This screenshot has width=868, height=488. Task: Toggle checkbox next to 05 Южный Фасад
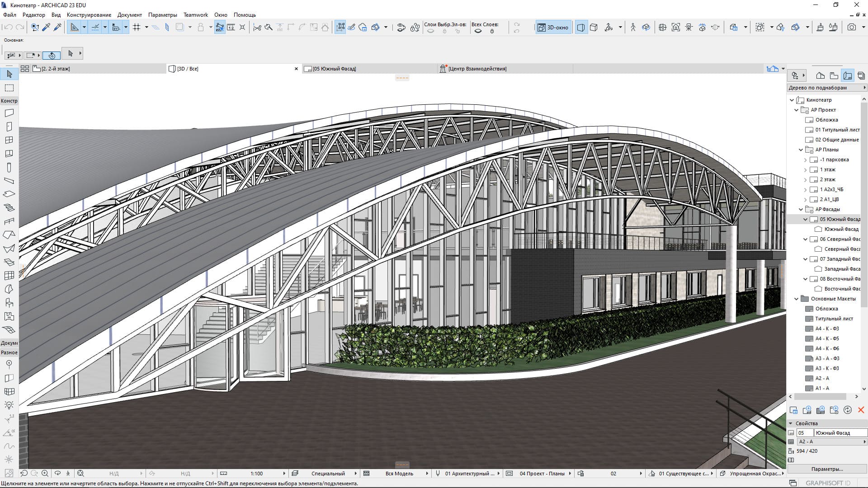pos(805,219)
